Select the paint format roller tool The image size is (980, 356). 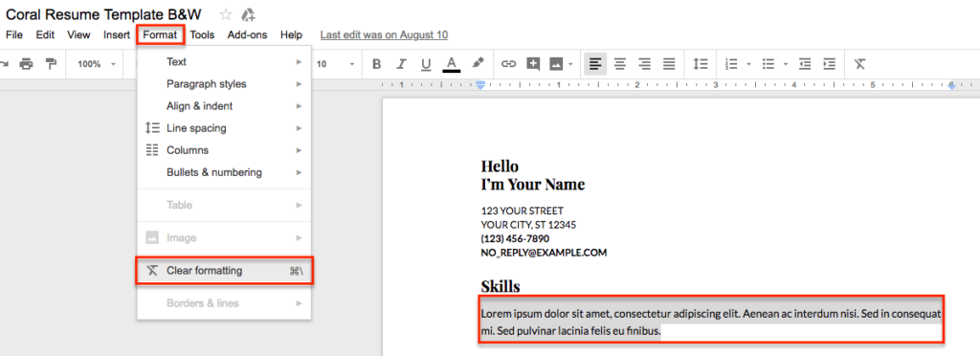(x=52, y=64)
